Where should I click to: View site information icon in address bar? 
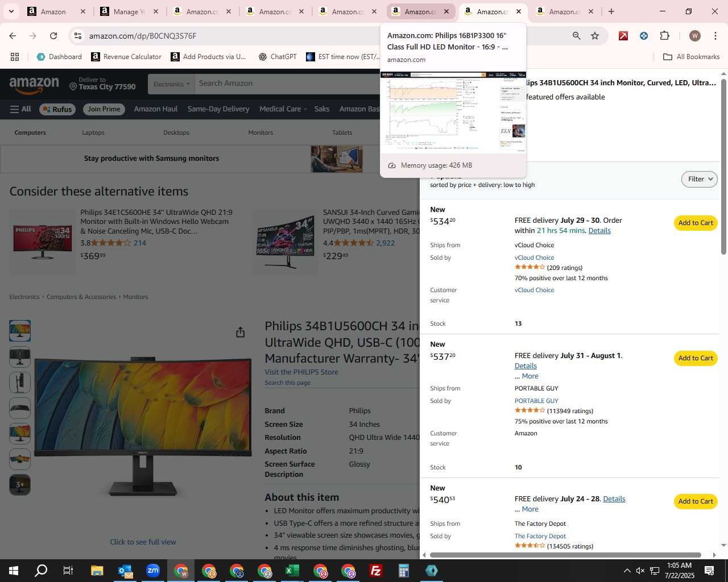[78, 36]
